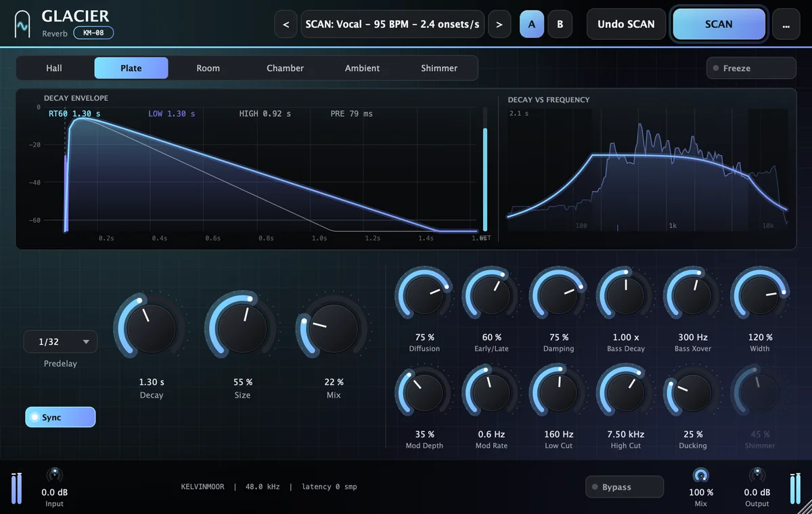Click the High Cut knob
Viewport: 812px width, 514px height.
[626, 392]
